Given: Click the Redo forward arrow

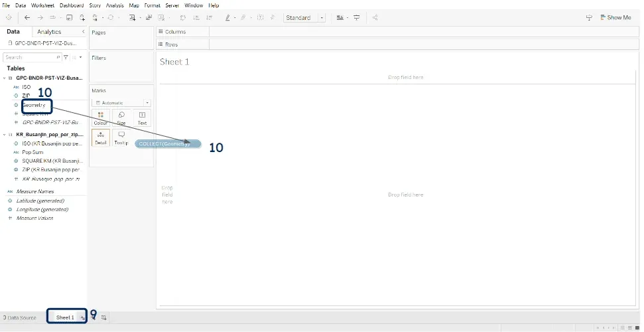Looking at the screenshot, I should (40, 18).
